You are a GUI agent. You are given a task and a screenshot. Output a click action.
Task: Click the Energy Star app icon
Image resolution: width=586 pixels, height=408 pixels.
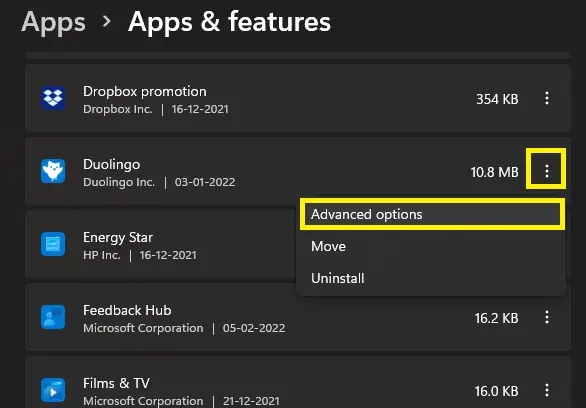point(53,244)
